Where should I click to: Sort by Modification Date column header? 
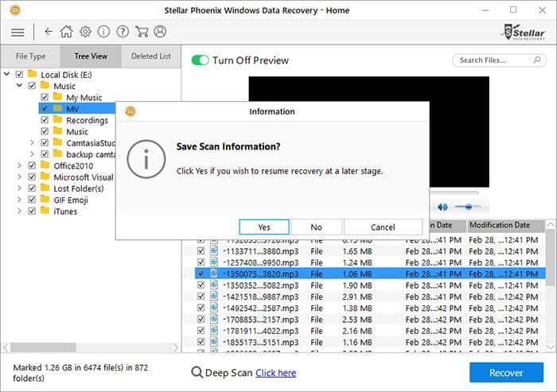click(506, 225)
